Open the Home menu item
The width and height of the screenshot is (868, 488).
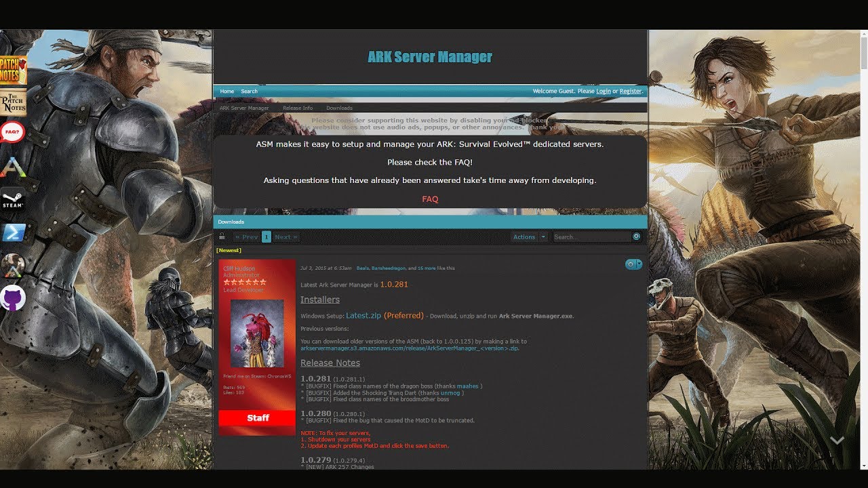(227, 91)
